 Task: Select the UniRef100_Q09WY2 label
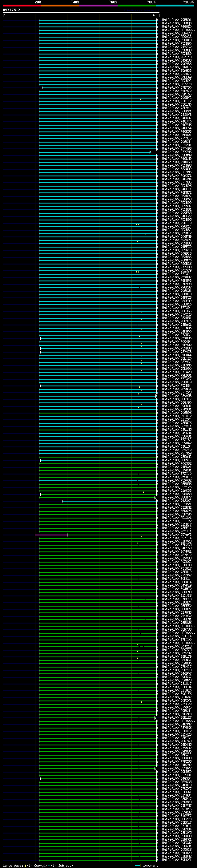pyautogui.click(x=176, y=98)
